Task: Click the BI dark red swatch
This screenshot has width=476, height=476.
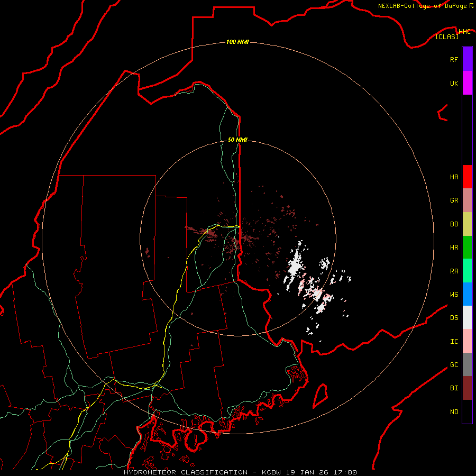Action: [467, 388]
